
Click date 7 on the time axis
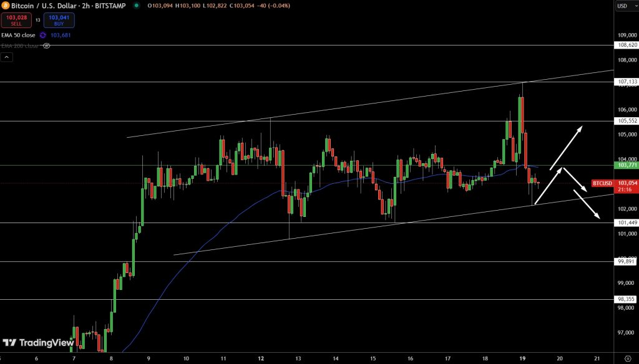click(x=74, y=358)
